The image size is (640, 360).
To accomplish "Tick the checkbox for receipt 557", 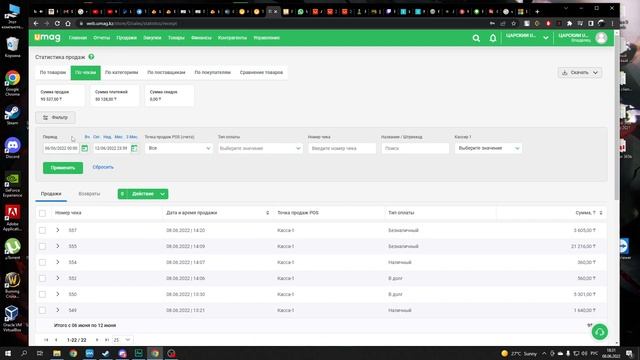I will [42, 230].
